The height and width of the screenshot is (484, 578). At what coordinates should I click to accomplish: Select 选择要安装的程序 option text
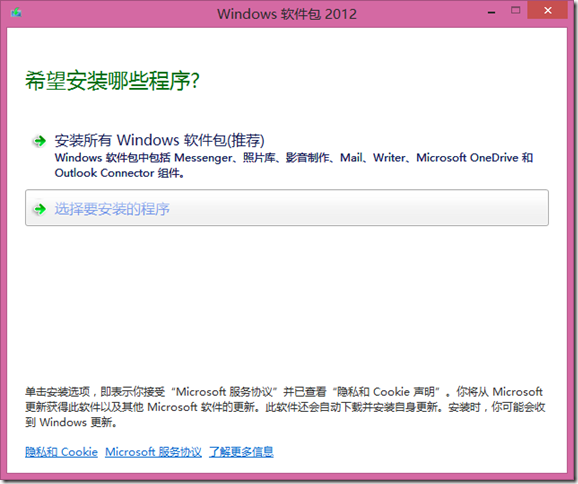(x=112, y=209)
